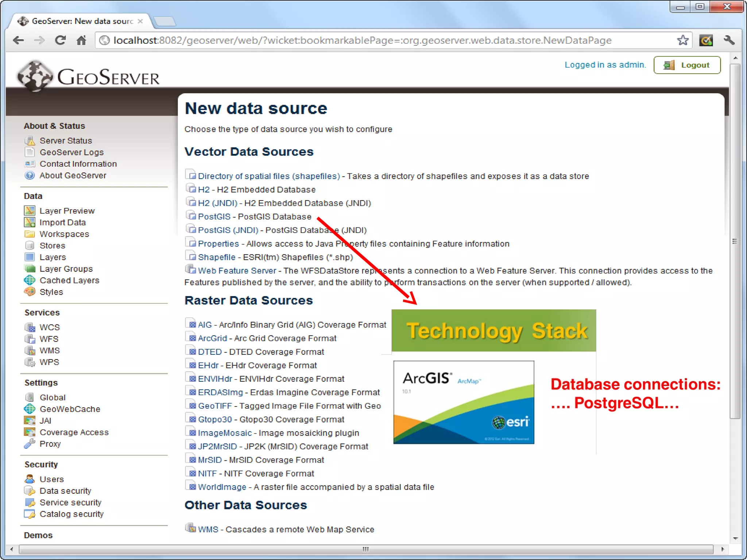Bookmark page with the star icon
Screen dimensions: 747x560
(683, 40)
